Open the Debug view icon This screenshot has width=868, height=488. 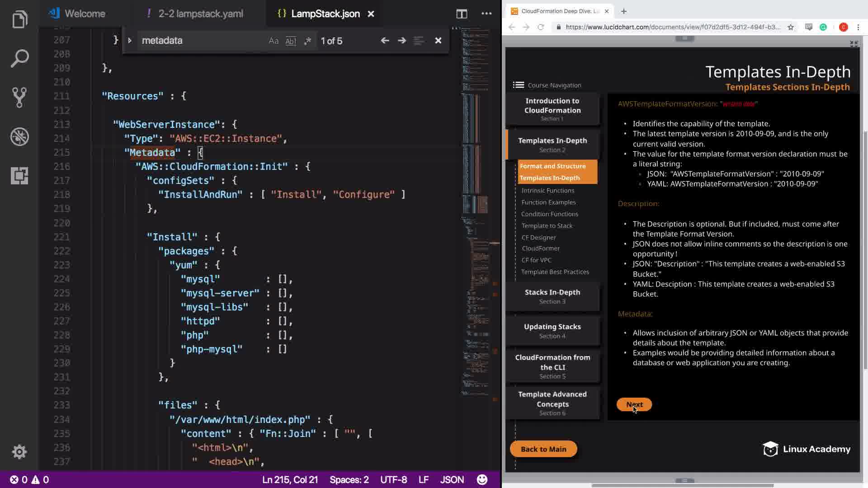[x=19, y=136]
